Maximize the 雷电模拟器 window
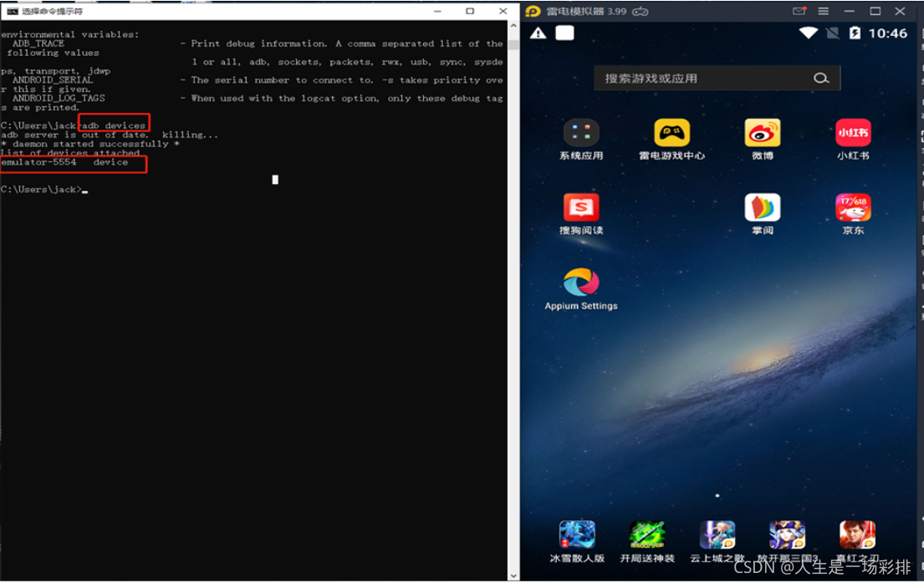The image size is (924, 583). 876,11
